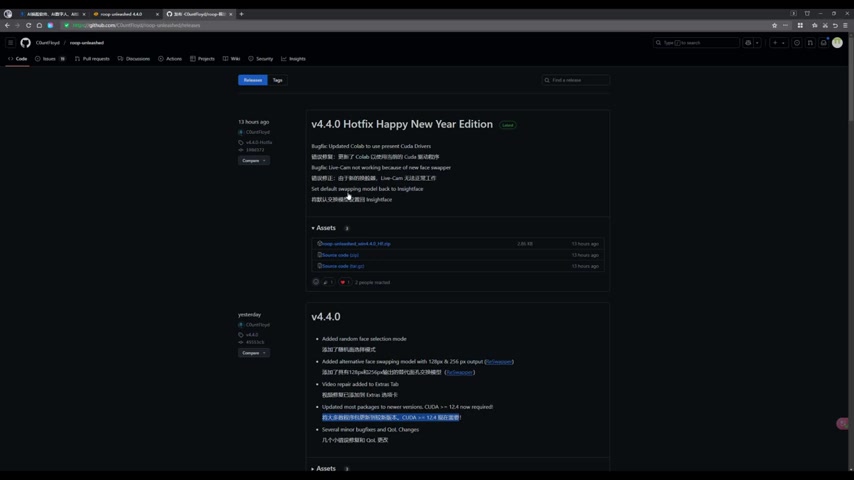The height and width of the screenshot is (480, 854).
Task: Open the GitHub hamburger navigation menu
Action: pos(11,43)
